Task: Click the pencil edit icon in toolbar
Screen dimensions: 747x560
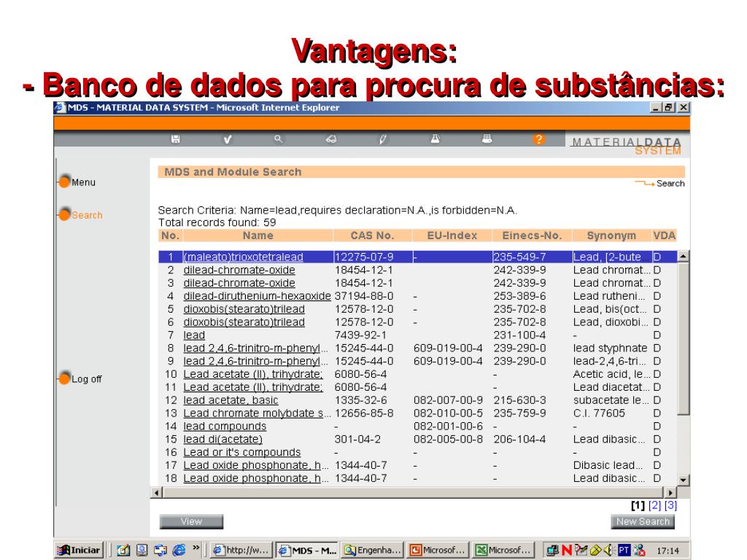Action: pos(382,139)
